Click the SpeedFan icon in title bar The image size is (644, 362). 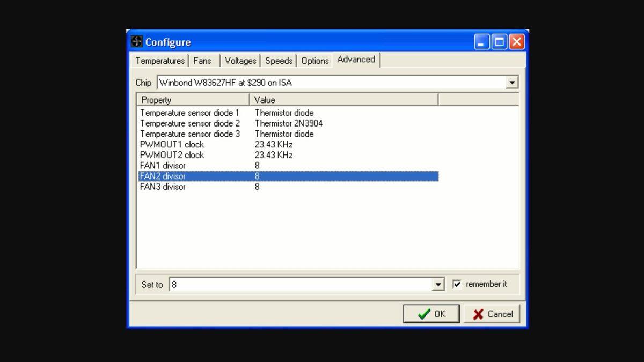click(137, 42)
